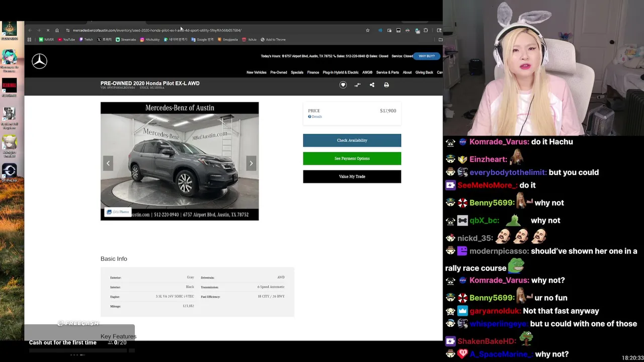
Task: Go back using the browser back arrow
Action: (x=30, y=30)
